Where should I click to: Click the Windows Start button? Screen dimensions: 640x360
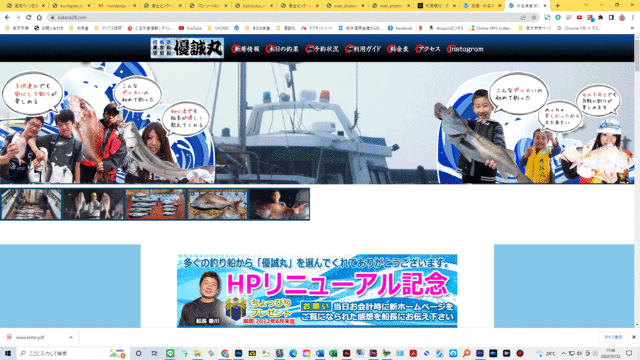pos(8,353)
